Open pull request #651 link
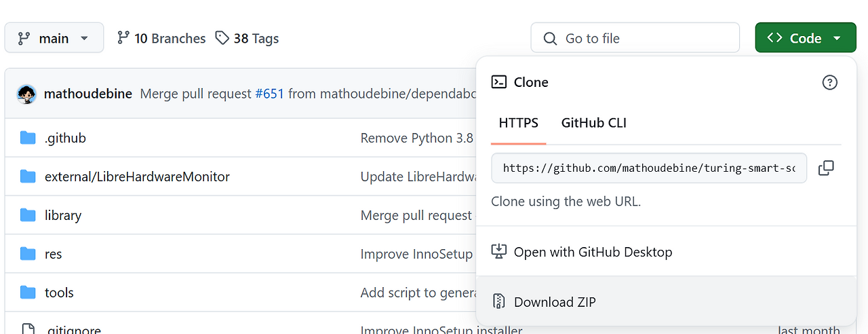 pyautogui.click(x=269, y=94)
